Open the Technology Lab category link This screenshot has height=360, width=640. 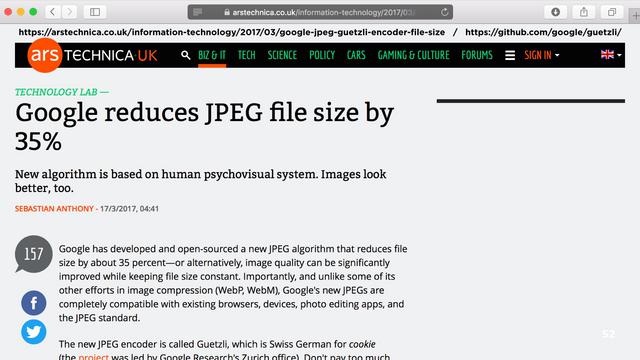tap(56, 92)
